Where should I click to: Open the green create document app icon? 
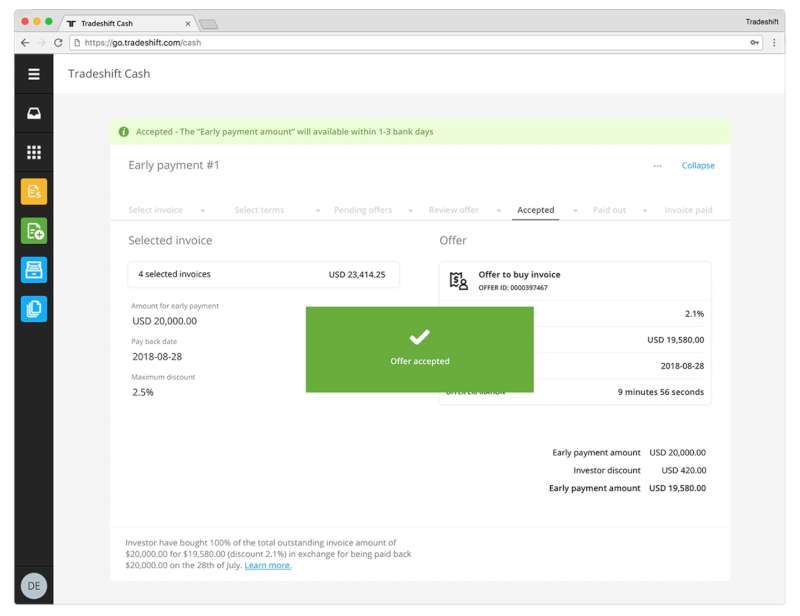[x=34, y=231]
